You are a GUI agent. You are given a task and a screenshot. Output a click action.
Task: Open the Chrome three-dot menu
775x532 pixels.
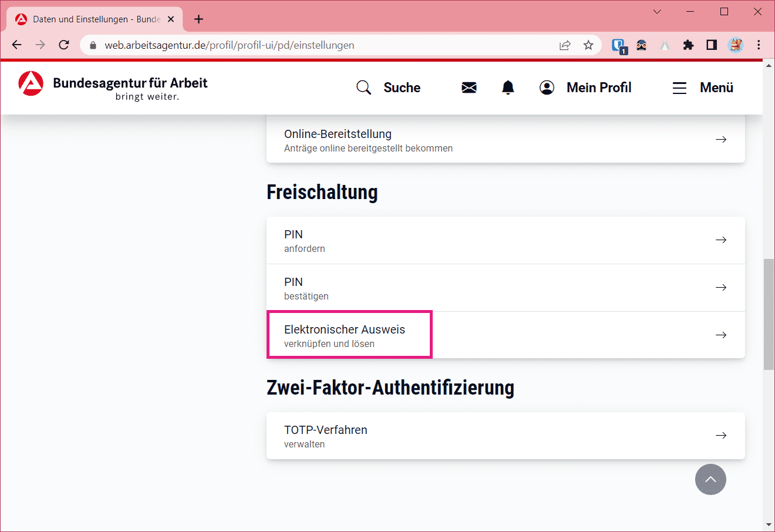759,45
